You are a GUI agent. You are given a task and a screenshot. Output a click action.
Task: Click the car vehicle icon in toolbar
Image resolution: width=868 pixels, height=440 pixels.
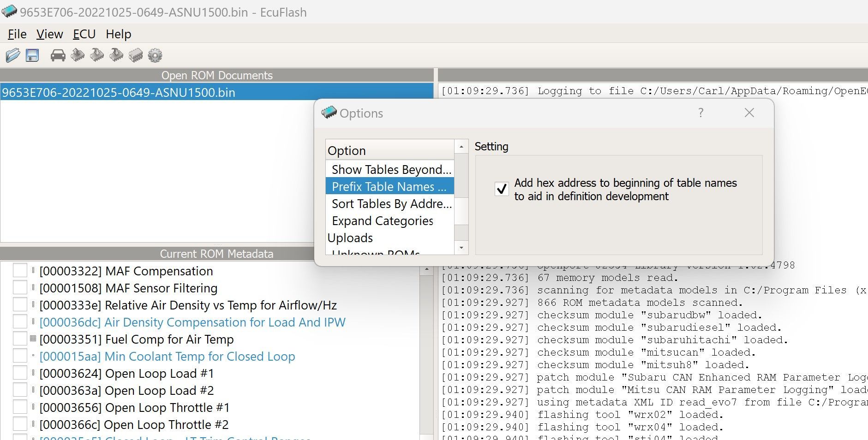click(58, 56)
